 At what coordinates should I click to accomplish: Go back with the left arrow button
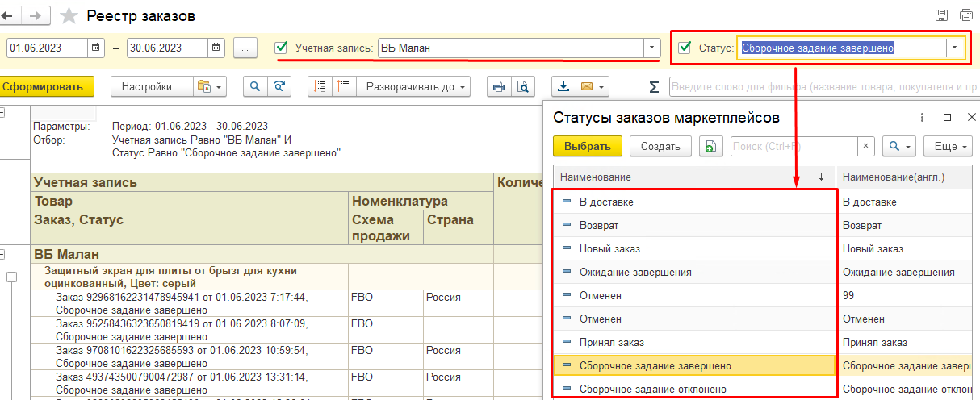point(8,15)
